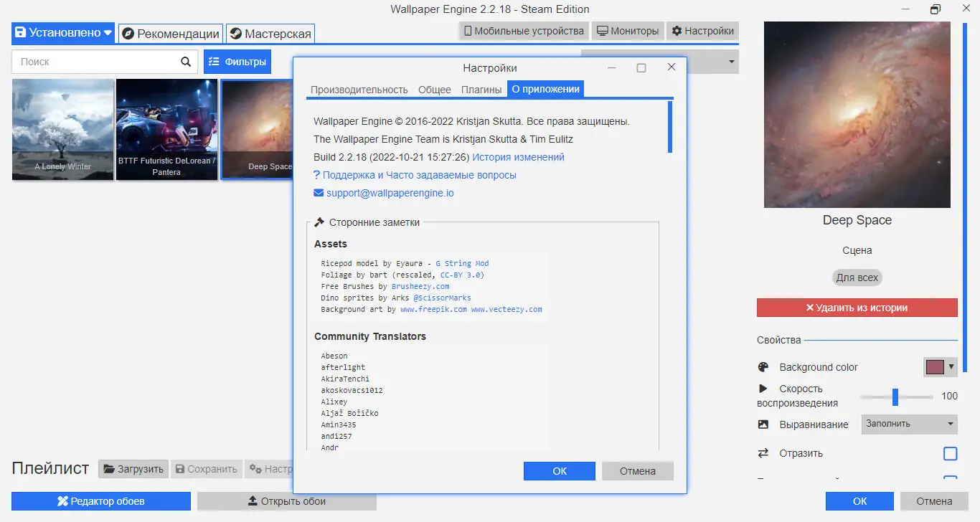This screenshot has height=522, width=980.
Task: Visit the www.freepik.com link
Action: click(x=433, y=309)
